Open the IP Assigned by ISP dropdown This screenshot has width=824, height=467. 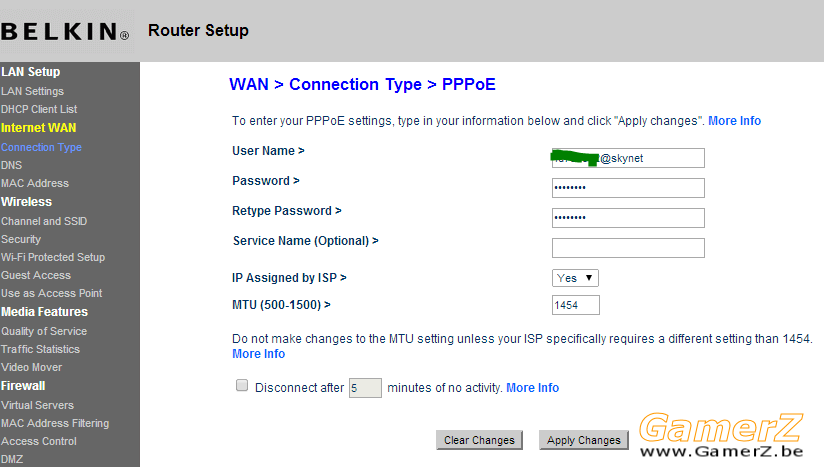pos(575,278)
